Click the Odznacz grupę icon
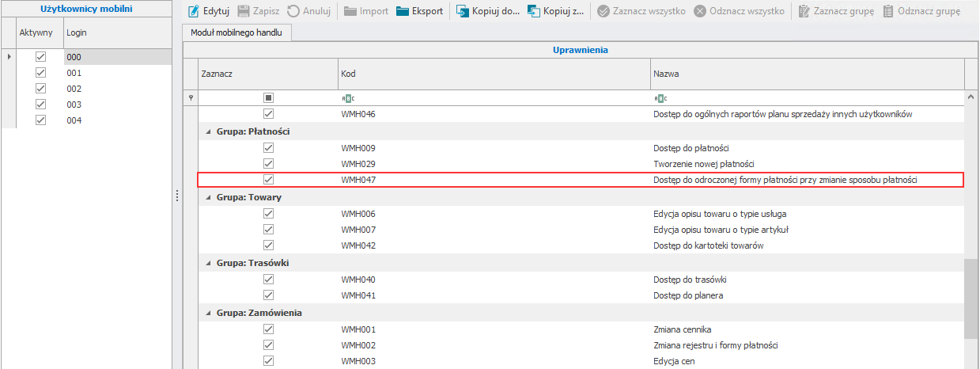Screen dimensions: 980x369 pyautogui.click(x=888, y=12)
